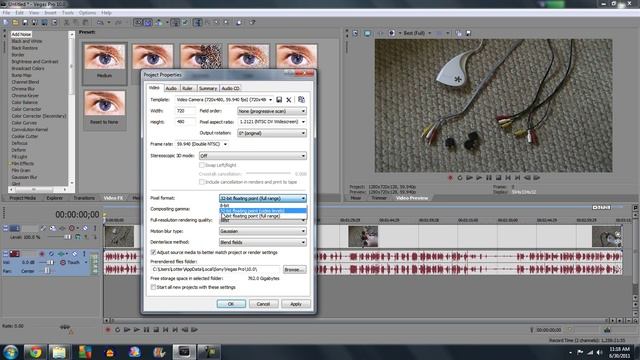Click the Arm for Record icon on audio track
This screenshot has width=640, height=360.
tap(42, 254)
